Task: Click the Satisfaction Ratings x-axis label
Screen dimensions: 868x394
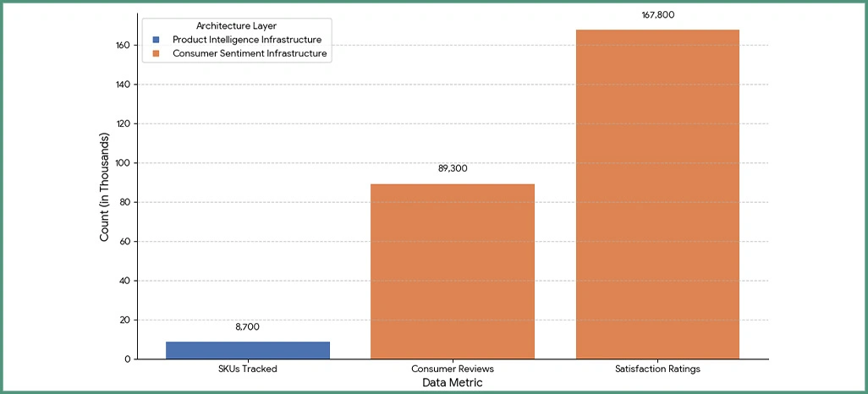Action: coord(657,369)
